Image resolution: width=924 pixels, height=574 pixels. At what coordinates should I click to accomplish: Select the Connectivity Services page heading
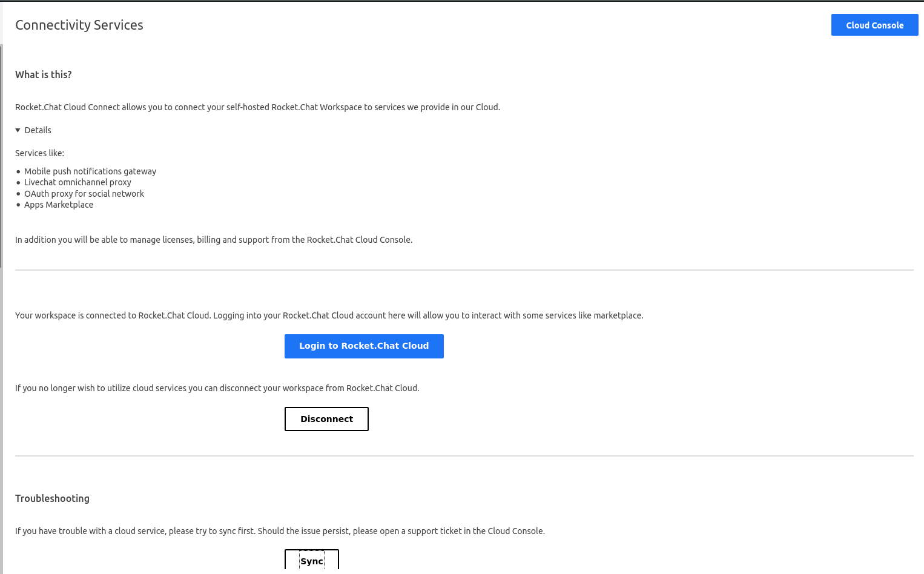point(79,25)
